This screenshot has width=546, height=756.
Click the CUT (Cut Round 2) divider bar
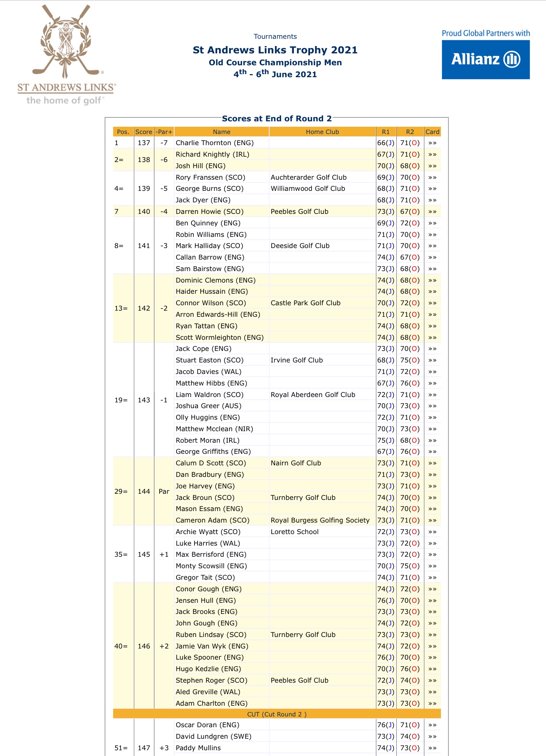tap(277, 714)
